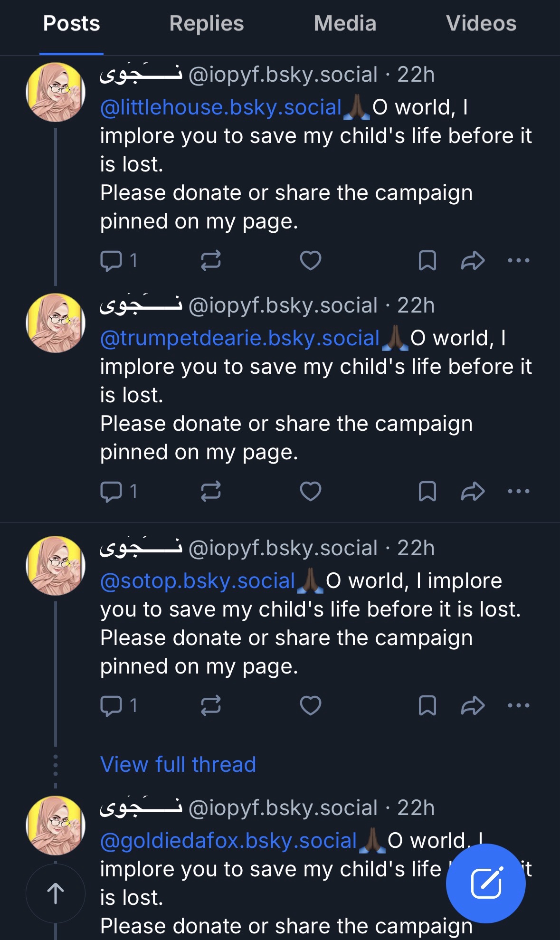The height and width of the screenshot is (940, 560).
Task: Bookmark the @sotop mention post
Action: click(427, 705)
